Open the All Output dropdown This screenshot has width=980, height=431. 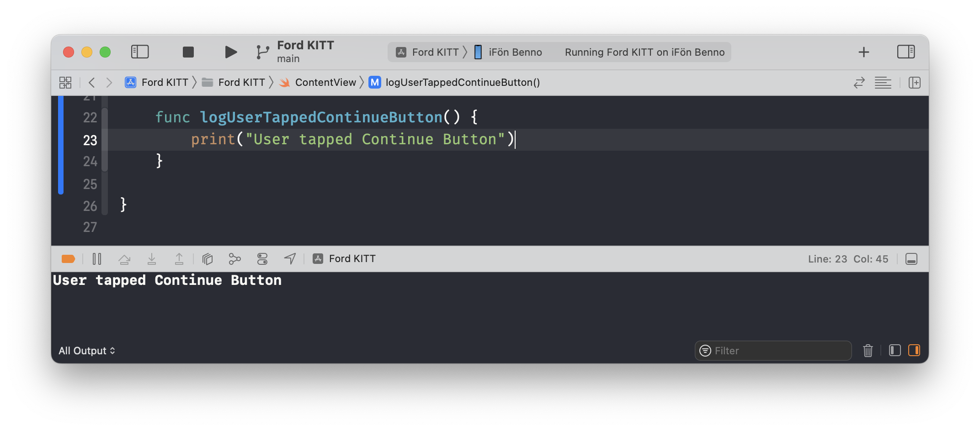click(x=87, y=351)
